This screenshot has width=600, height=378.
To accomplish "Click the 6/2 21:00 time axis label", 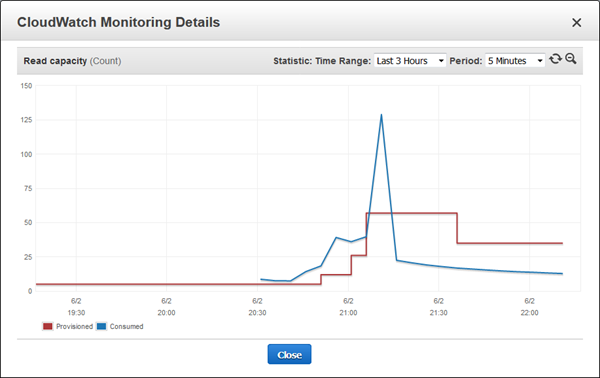I will [348, 307].
